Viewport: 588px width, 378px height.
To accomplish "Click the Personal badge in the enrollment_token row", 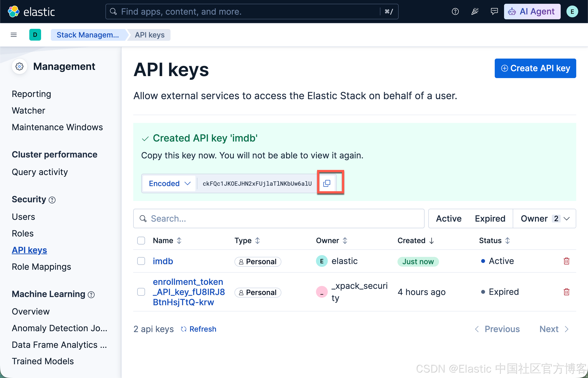I will 258,293.
